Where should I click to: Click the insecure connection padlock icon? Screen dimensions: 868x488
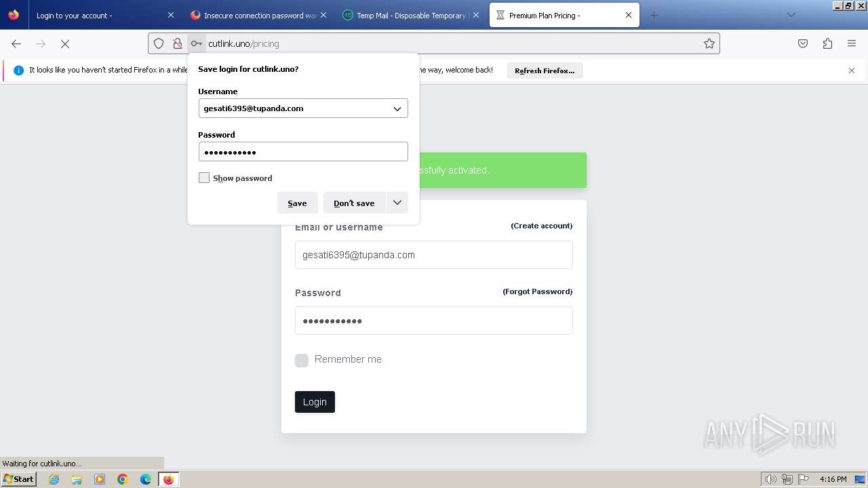pos(178,43)
